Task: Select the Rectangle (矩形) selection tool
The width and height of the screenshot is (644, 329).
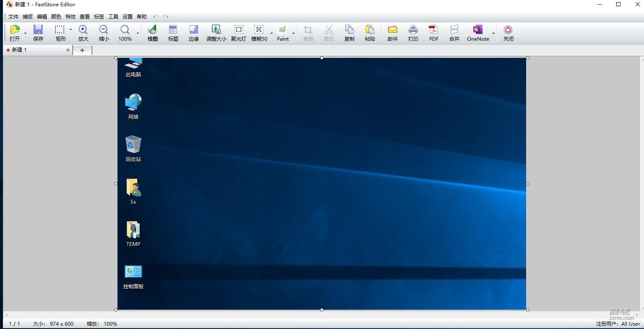Action: 60,30
